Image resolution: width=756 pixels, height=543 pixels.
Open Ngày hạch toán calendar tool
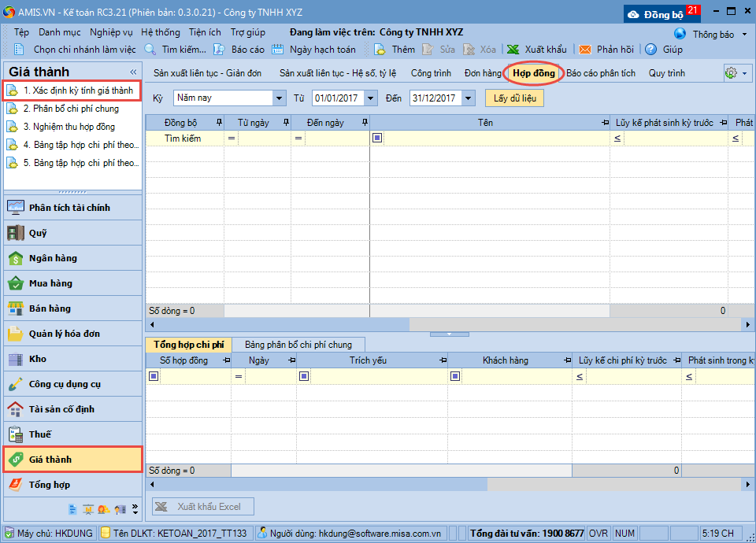[278, 50]
